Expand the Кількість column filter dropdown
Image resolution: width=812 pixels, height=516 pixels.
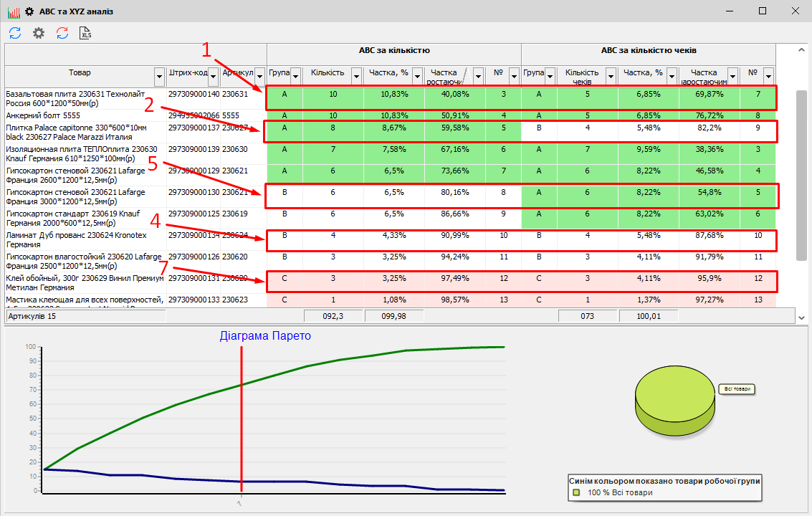pyautogui.click(x=356, y=76)
